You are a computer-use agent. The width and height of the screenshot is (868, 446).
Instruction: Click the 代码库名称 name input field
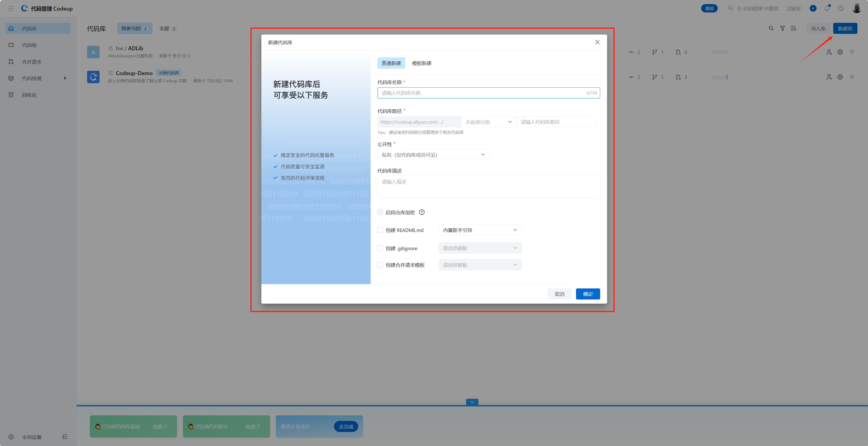pos(482,93)
